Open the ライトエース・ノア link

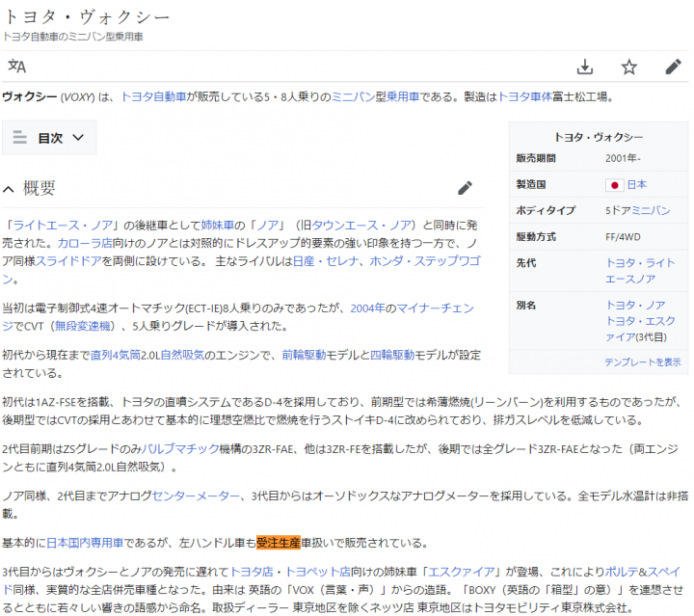[x=63, y=226]
